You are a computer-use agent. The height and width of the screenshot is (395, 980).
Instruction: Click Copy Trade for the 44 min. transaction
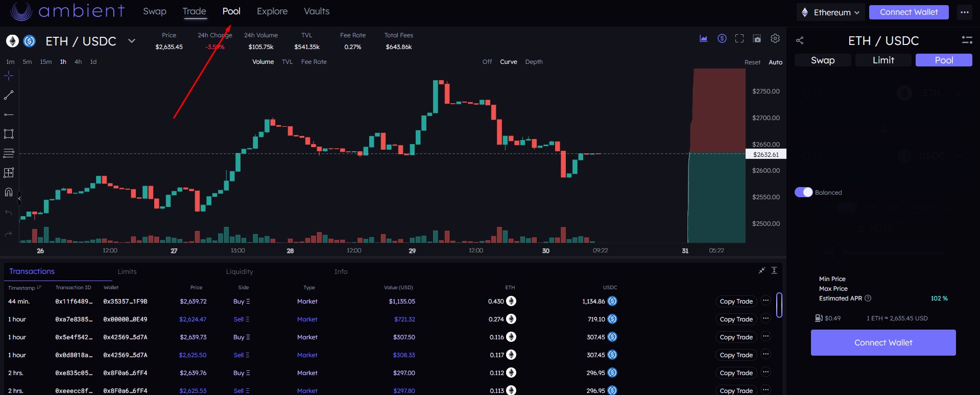pyautogui.click(x=736, y=301)
